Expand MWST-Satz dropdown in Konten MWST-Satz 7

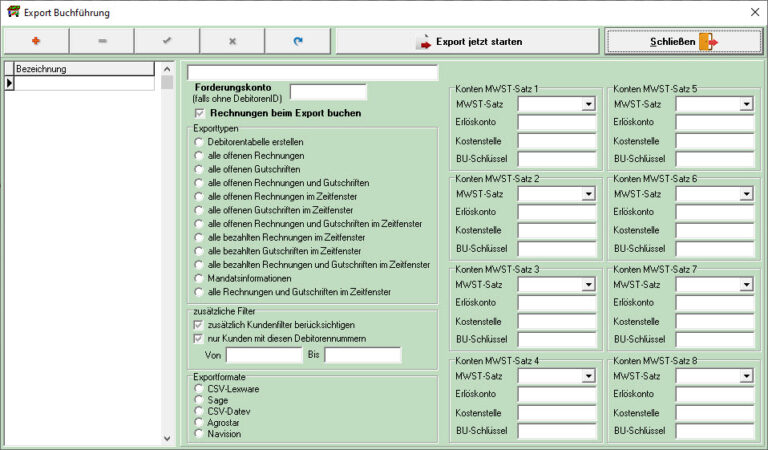[x=746, y=285]
